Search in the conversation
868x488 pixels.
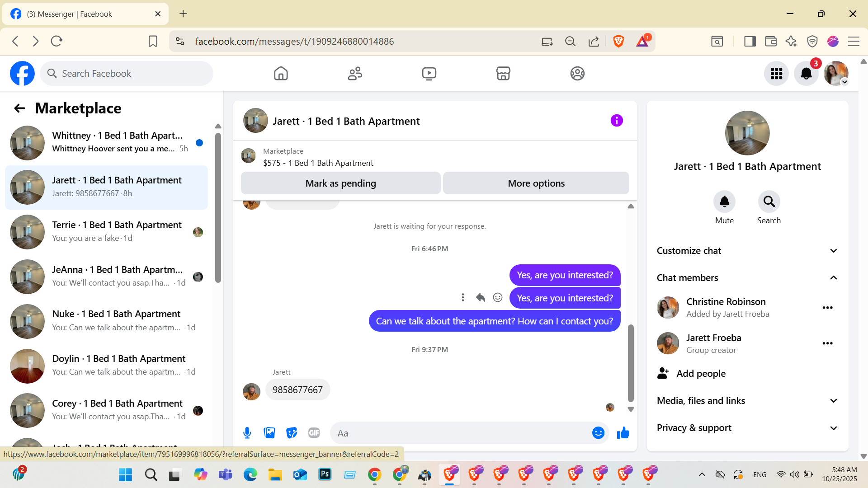coord(769,202)
